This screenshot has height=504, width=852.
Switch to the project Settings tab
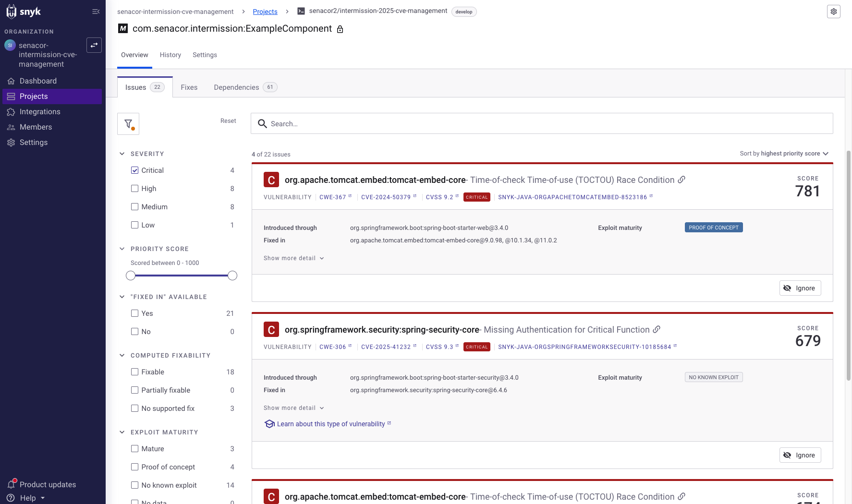click(x=205, y=55)
